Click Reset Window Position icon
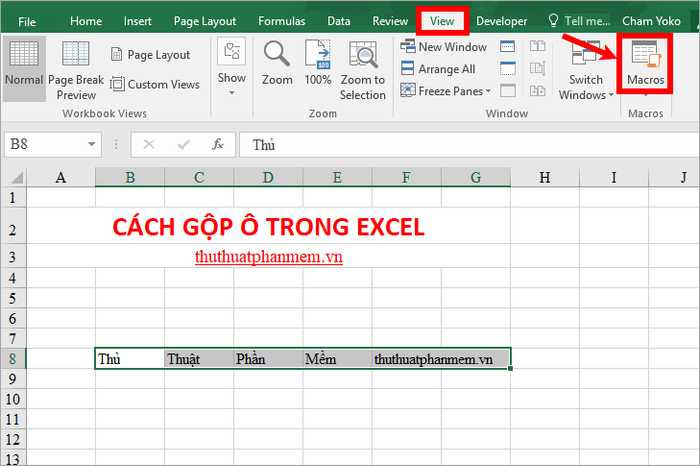 [538, 91]
